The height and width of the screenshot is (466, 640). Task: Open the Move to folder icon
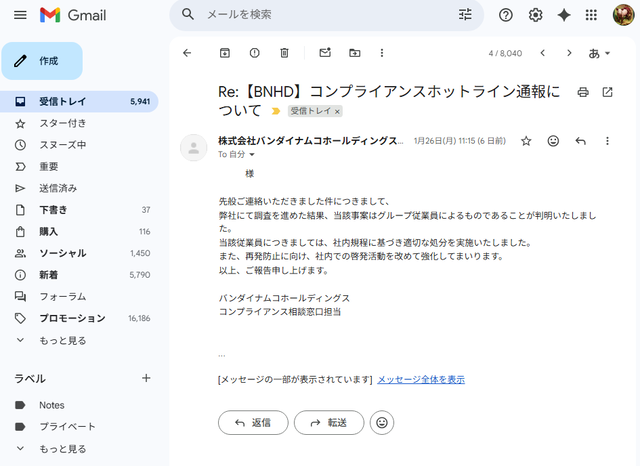[355, 53]
